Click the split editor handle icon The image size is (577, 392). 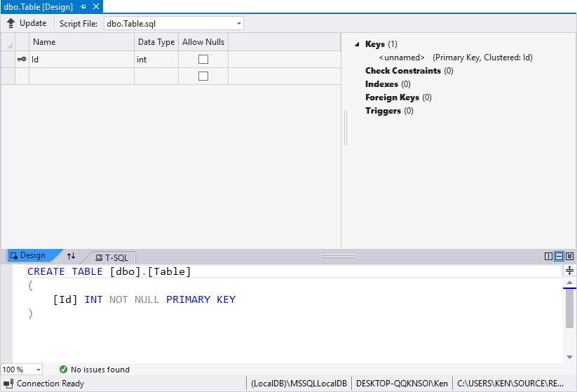click(x=569, y=271)
